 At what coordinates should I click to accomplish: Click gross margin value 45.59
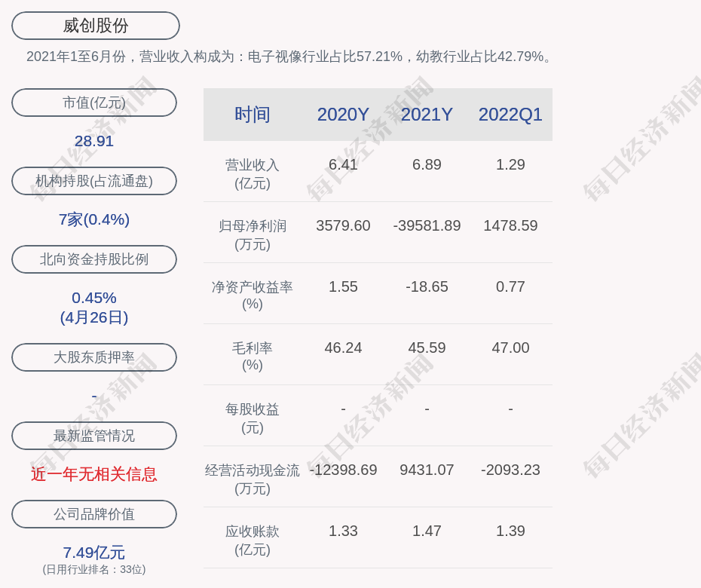pos(427,348)
